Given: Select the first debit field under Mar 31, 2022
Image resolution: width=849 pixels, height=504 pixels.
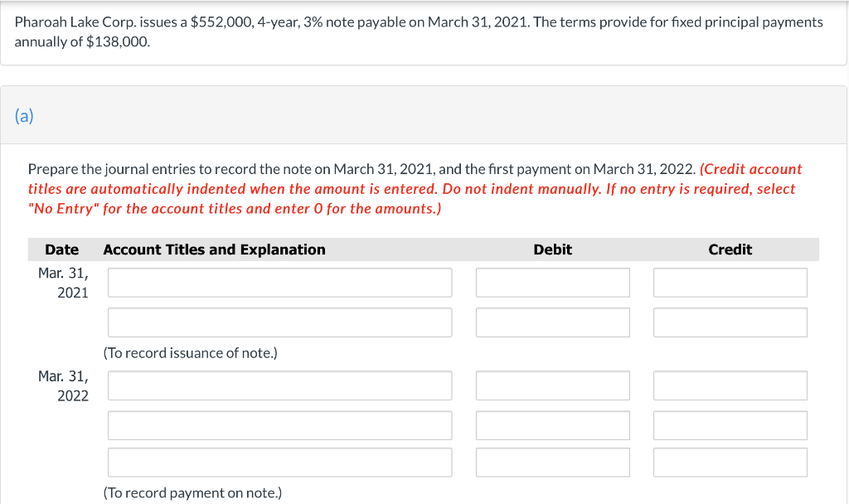Looking at the screenshot, I should pos(552,385).
